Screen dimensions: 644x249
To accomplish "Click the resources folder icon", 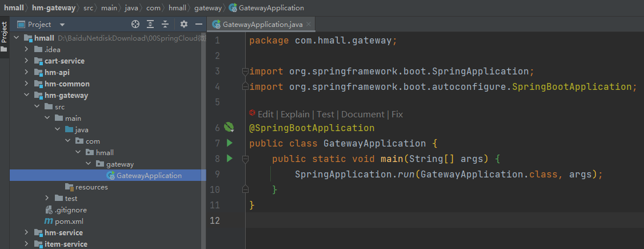I will [x=69, y=187].
